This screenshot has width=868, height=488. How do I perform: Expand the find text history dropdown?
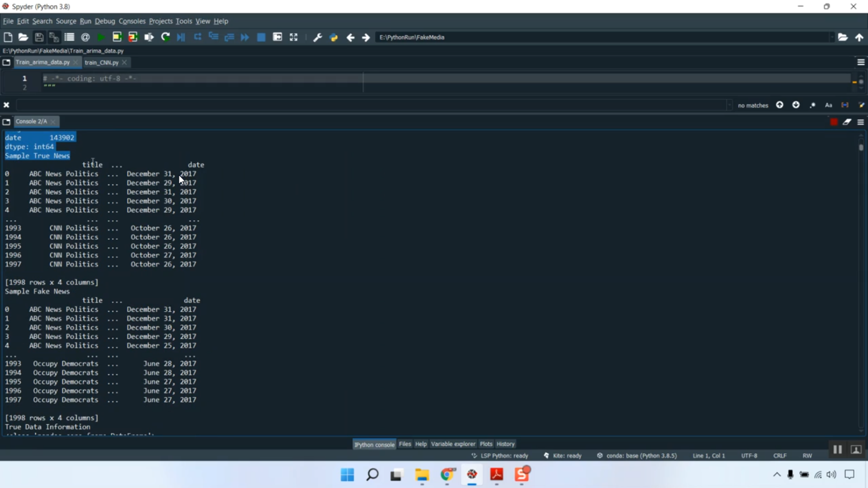pos(729,105)
